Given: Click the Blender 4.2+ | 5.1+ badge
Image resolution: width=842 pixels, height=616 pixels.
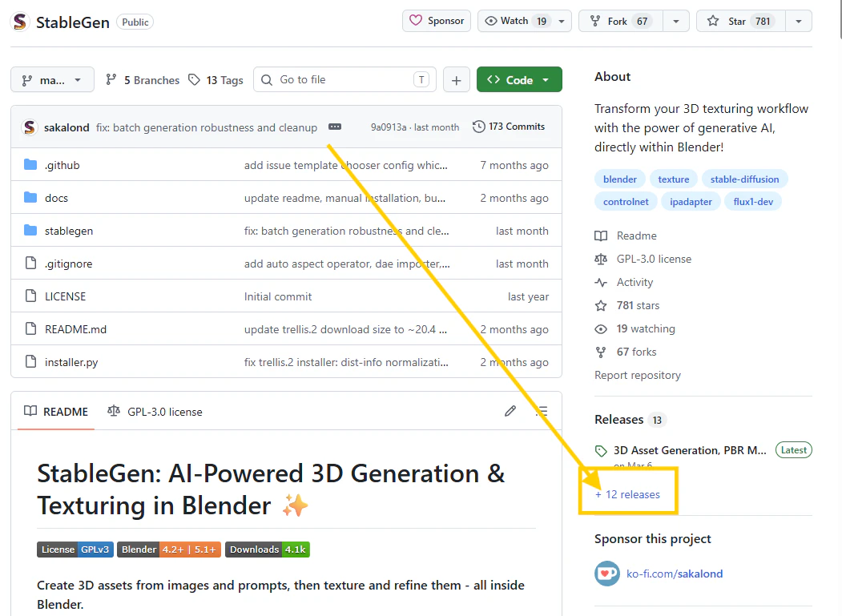Looking at the screenshot, I should click(169, 550).
